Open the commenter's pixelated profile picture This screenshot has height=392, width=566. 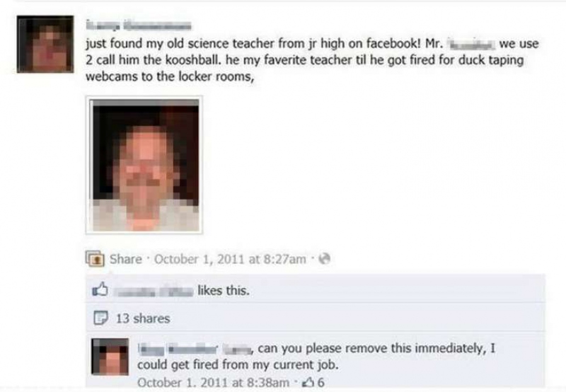click(x=110, y=357)
